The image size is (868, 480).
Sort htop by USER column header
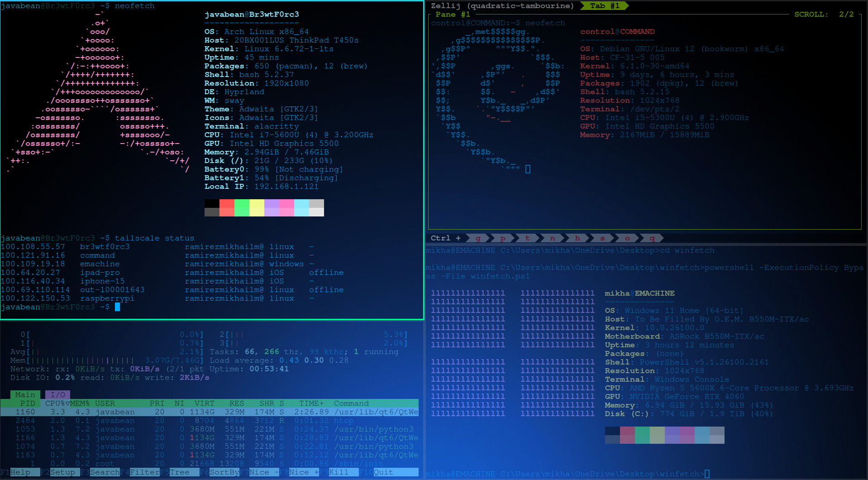pos(105,403)
